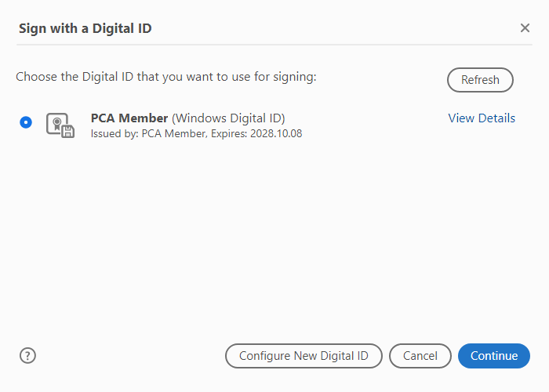The width and height of the screenshot is (549, 392).
Task: Open View Details for PCA Member
Action: (482, 118)
